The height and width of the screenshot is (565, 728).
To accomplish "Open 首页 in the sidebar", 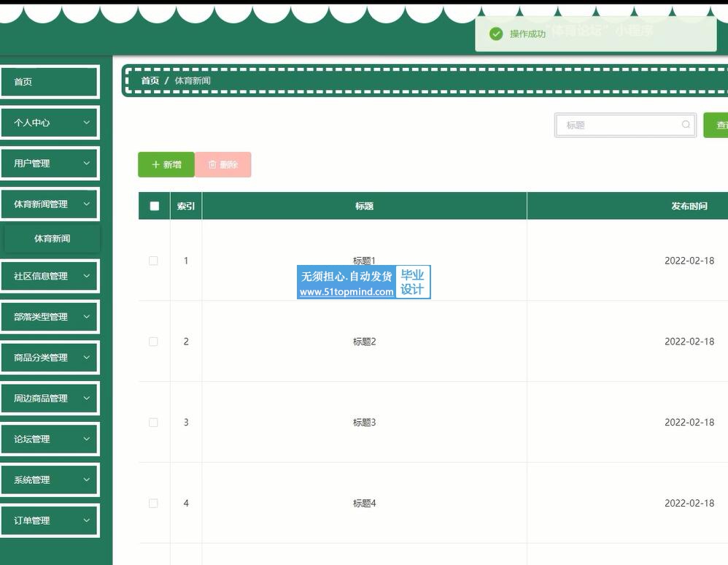I will tap(49, 82).
